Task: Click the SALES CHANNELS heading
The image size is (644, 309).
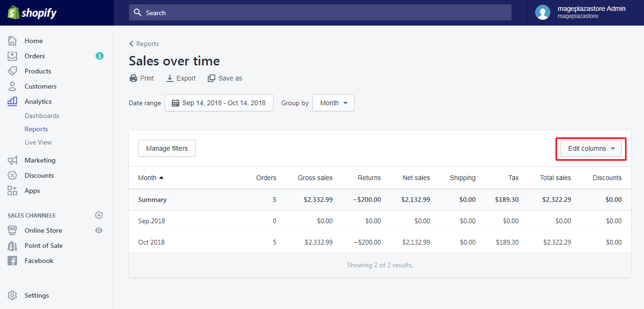Action: click(31, 215)
